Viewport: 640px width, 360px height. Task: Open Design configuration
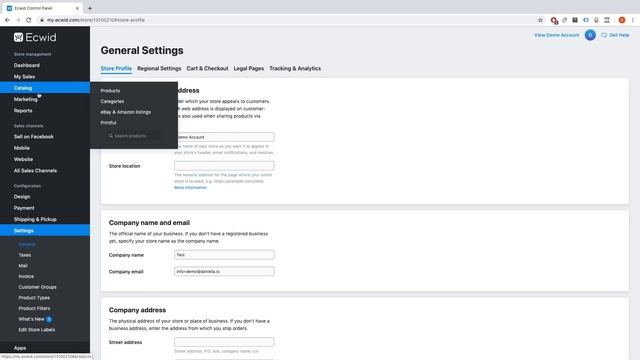[22, 197]
